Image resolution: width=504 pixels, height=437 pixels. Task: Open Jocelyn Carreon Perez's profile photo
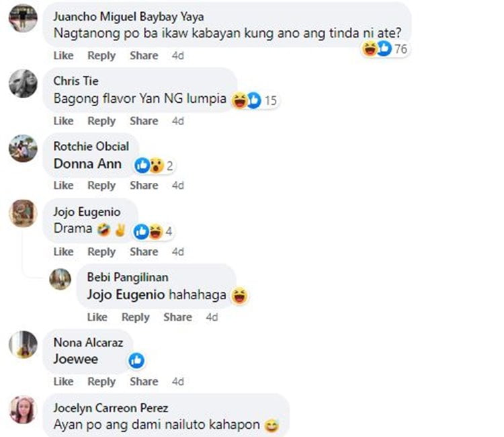[x=23, y=410]
